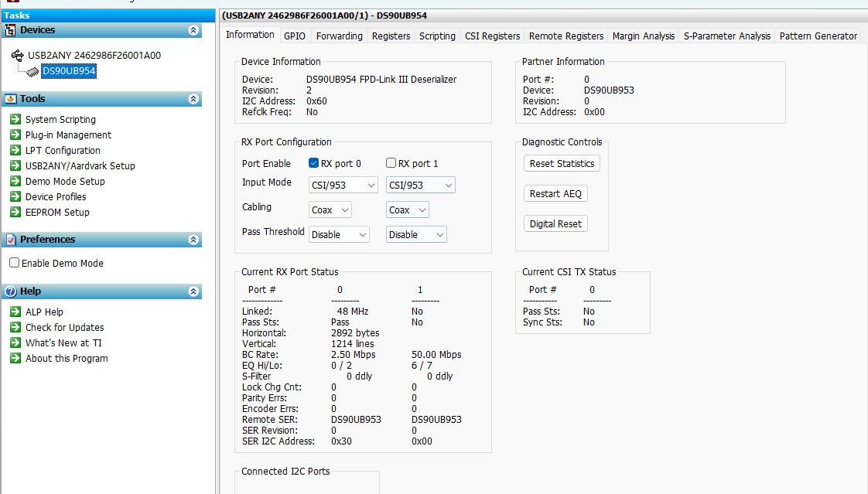Open the RX port 1 Cabling dropdown
Image resolution: width=868 pixels, height=494 pixels.
[x=408, y=210]
